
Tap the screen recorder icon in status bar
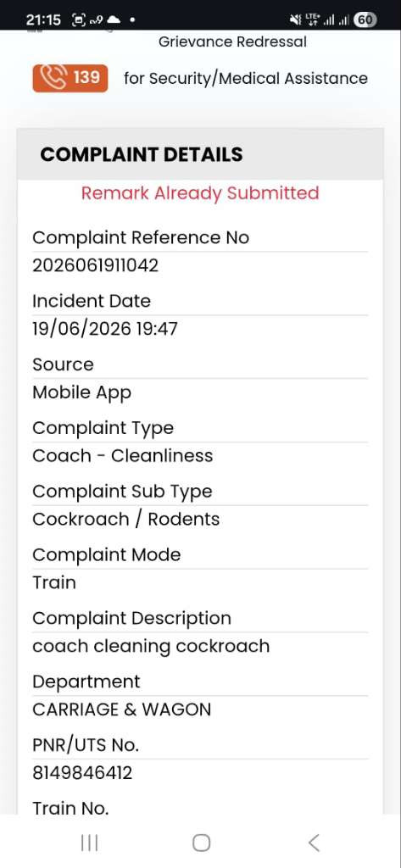pos(77,20)
